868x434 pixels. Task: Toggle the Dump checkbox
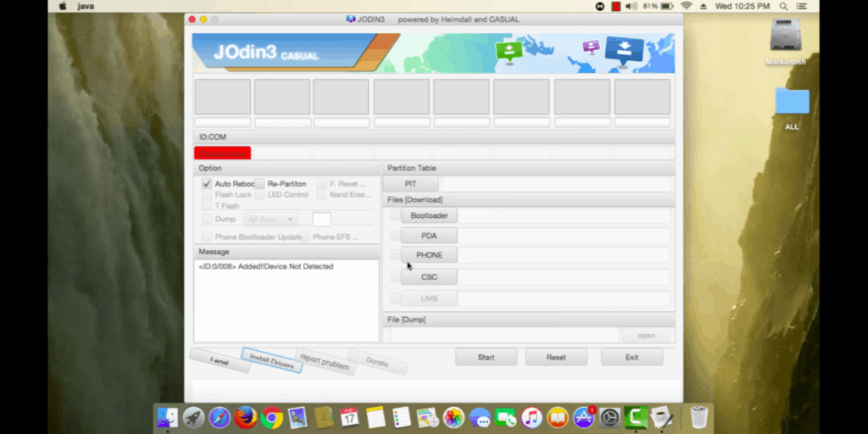pos(207,220)
